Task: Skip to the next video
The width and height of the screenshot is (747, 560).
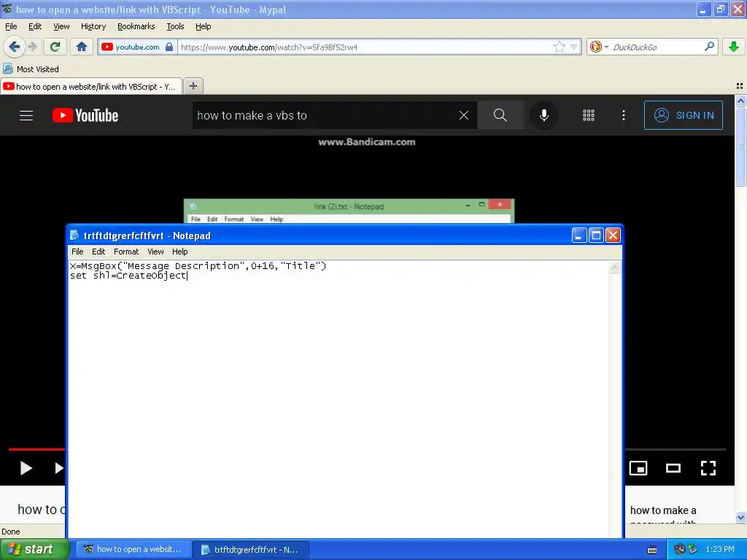Action: (58, 468)
